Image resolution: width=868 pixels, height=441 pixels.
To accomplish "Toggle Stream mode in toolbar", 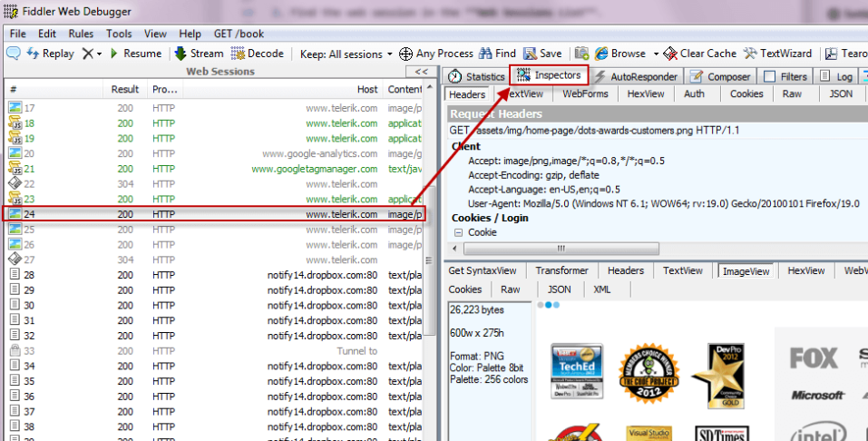I will (180, 54).
